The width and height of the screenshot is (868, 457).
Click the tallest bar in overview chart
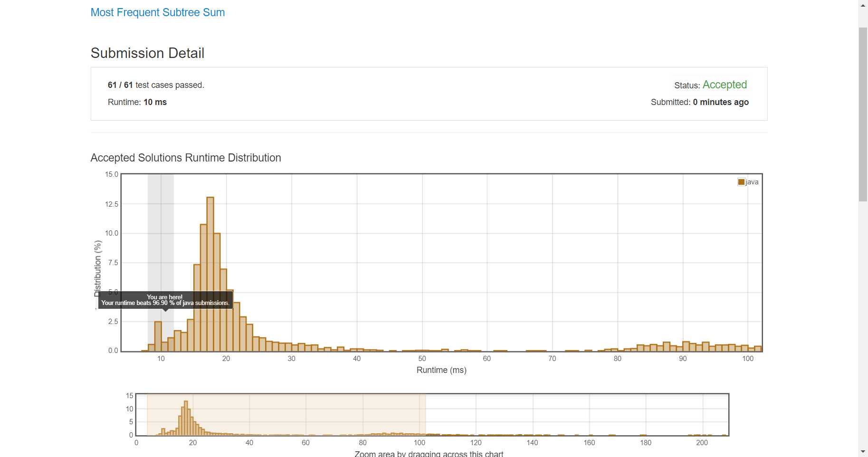coord(186,418)
